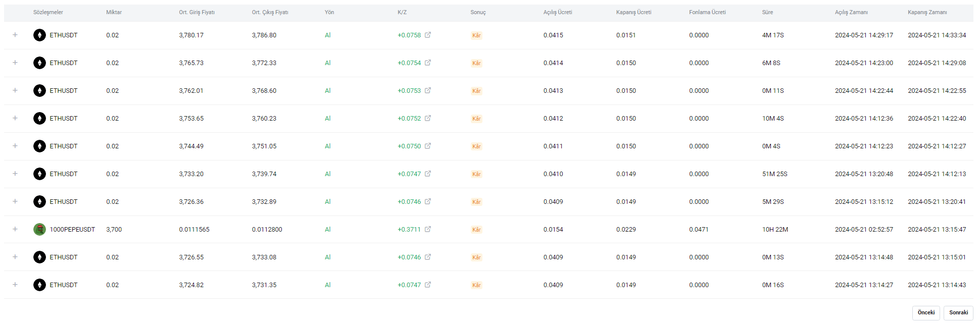Open share icon next to +0.0754 profit
The height and width of the screenshot is (326, 980).
(x=428, y=63)
